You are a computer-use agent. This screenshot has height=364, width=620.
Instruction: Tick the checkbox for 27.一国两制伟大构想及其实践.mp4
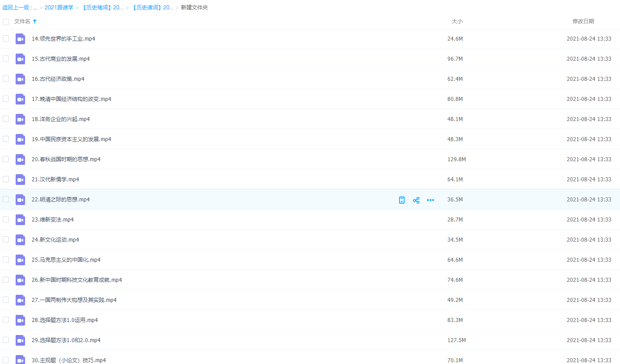coord(6,300)
